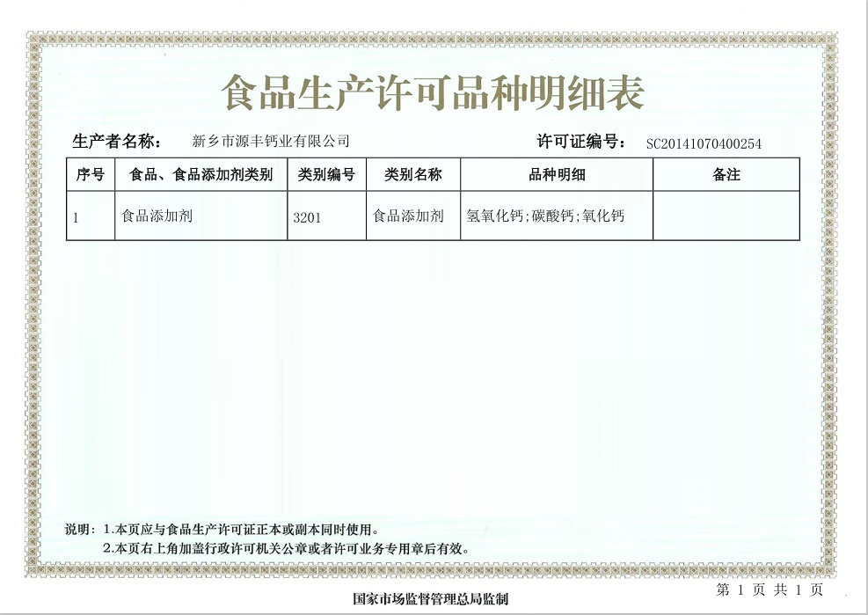Click 食品添加剂 in the food category column
The height and width of the screenshot is (615, 868).
(157, 216)
